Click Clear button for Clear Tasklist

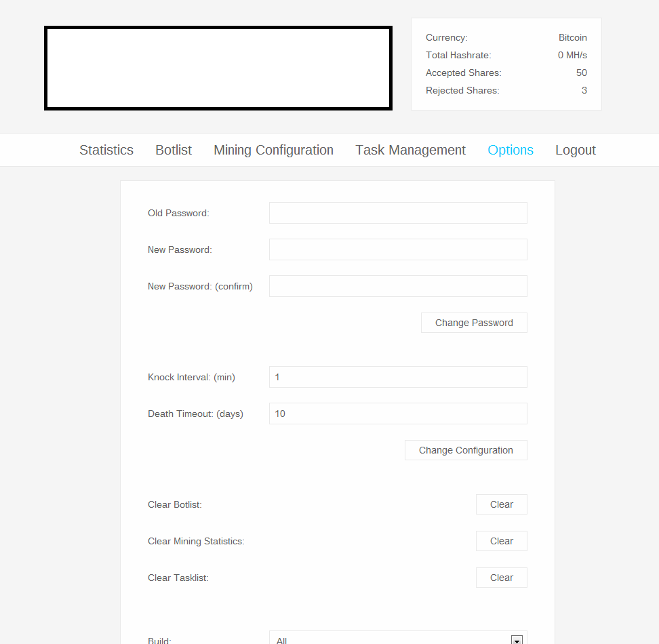tap(502, 577)
